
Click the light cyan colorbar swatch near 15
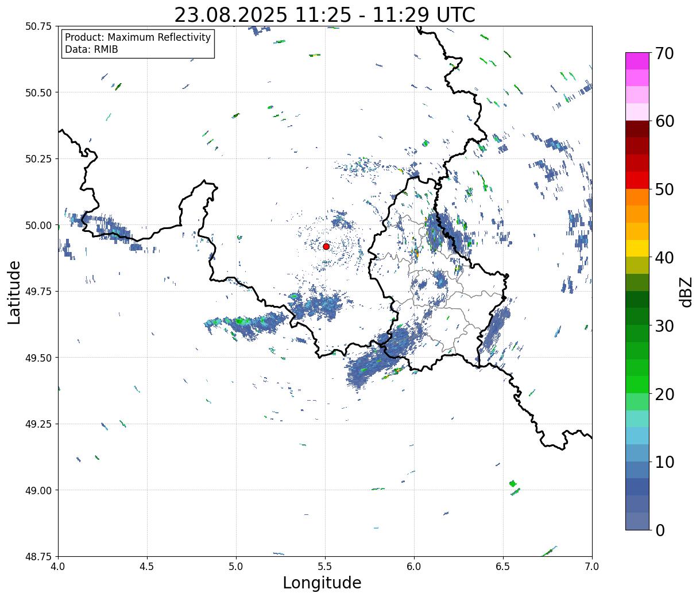pos(637,418)
